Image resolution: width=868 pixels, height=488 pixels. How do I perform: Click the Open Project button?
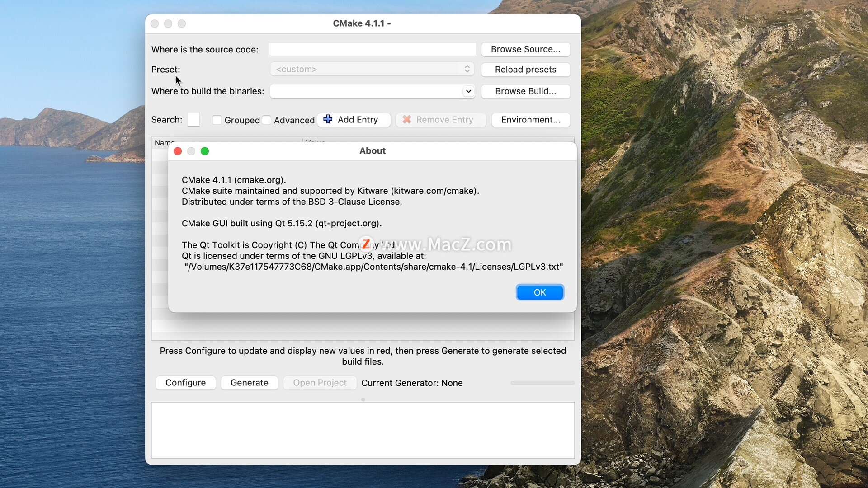(320, 383)
